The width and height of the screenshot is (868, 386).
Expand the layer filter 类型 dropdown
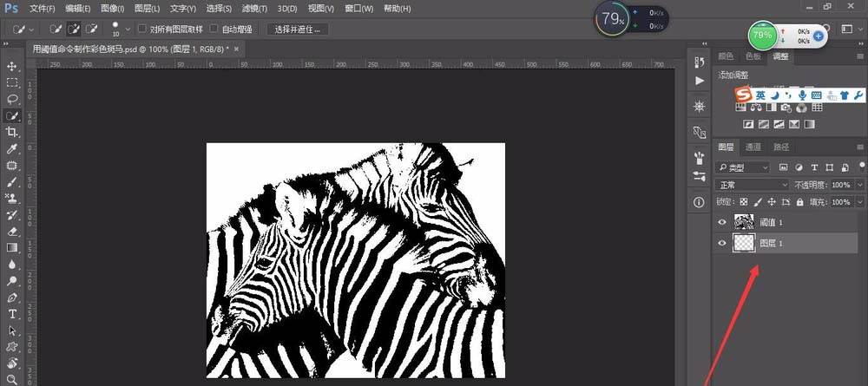click(x=743, y=167)
